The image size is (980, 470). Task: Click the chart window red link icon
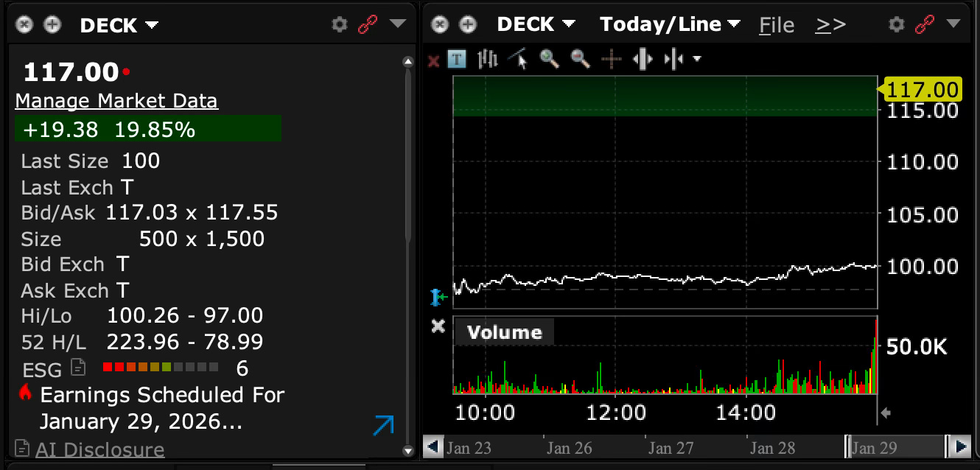(923, 24)
